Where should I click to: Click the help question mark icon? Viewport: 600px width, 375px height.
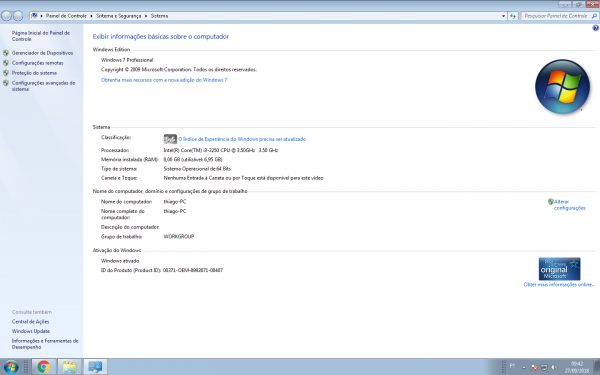[x=595, y=28]
